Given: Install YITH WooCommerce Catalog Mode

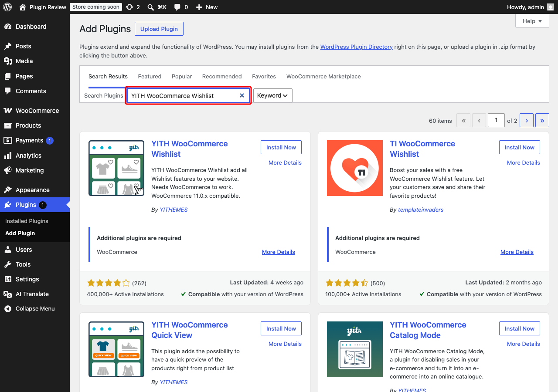Looking at the screenshot, I should coord(520,328).
